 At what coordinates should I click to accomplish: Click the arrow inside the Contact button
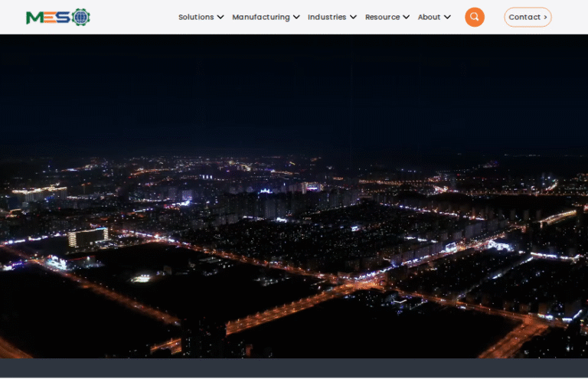tap(545, 17)
